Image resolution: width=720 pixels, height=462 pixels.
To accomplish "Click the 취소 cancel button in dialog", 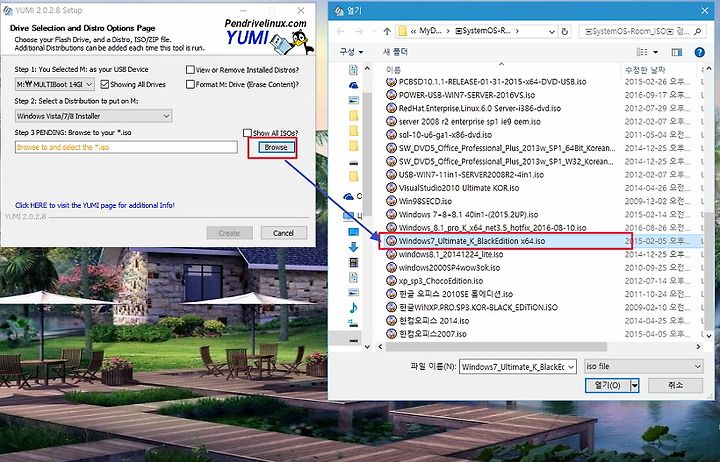I will 675,385.
